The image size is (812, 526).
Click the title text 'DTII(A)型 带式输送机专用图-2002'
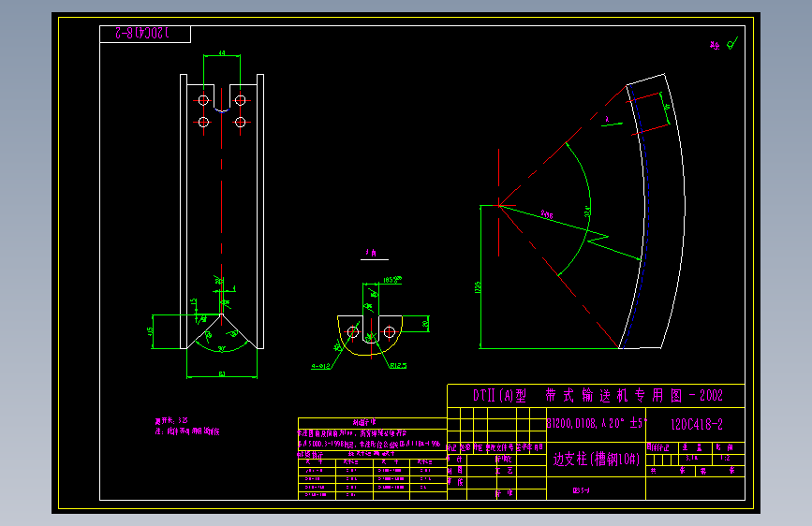coord(598,396)
